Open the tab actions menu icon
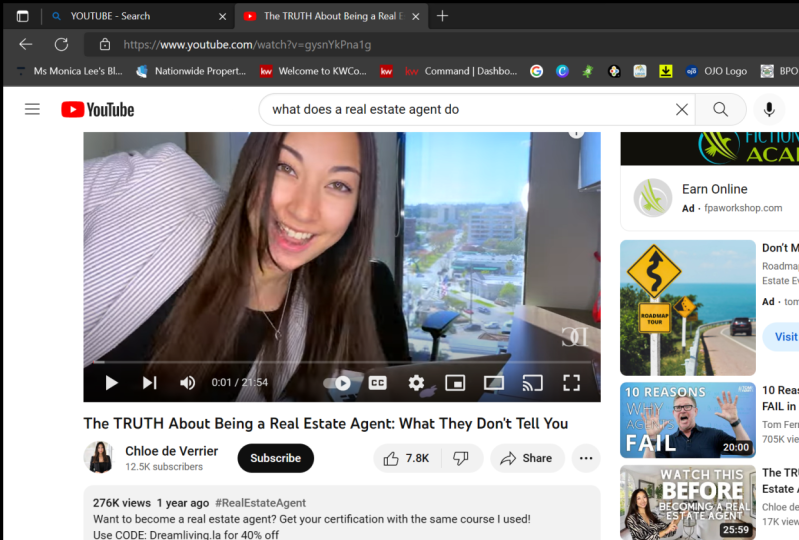The height and width of the screenshot is (540, 799). tap(22, 16)
